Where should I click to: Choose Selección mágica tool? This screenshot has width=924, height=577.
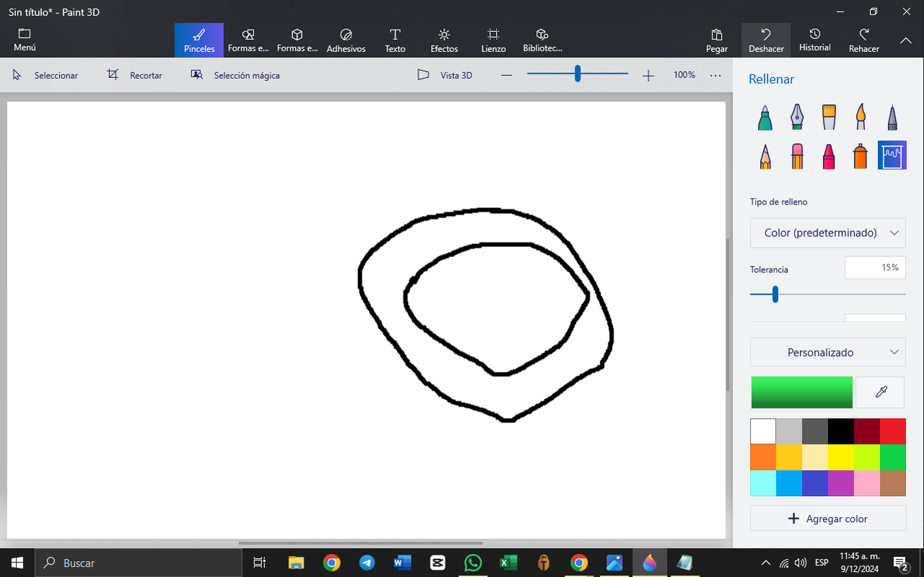click(235, 75)
